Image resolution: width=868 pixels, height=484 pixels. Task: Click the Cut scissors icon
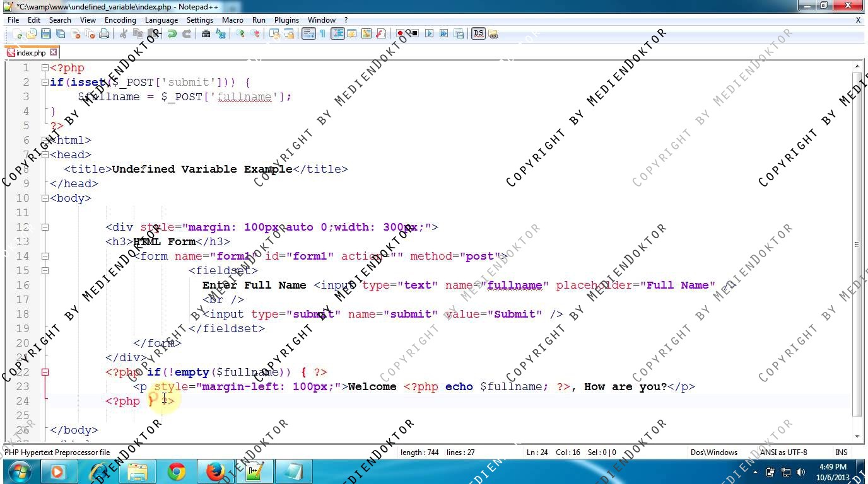click(124, 34)
